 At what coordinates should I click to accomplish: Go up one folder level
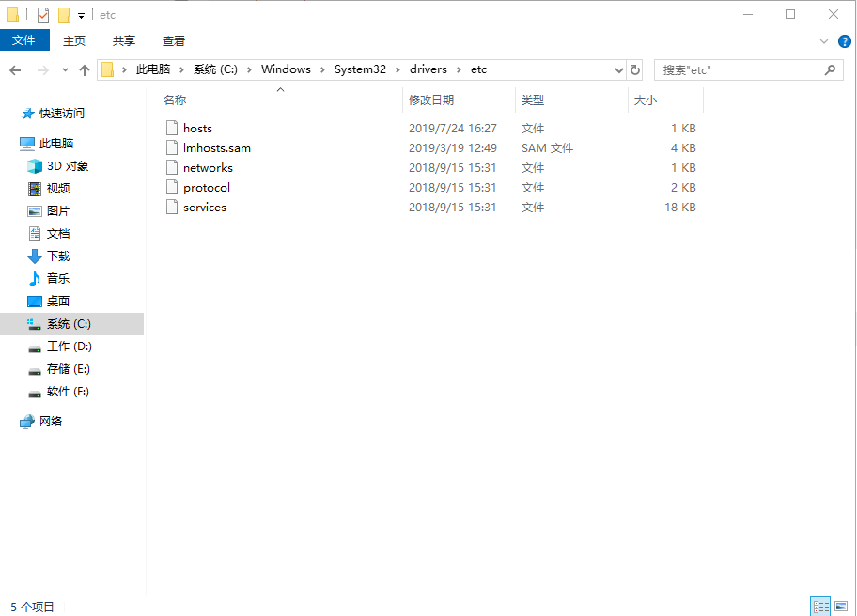(x=85, y=70)
